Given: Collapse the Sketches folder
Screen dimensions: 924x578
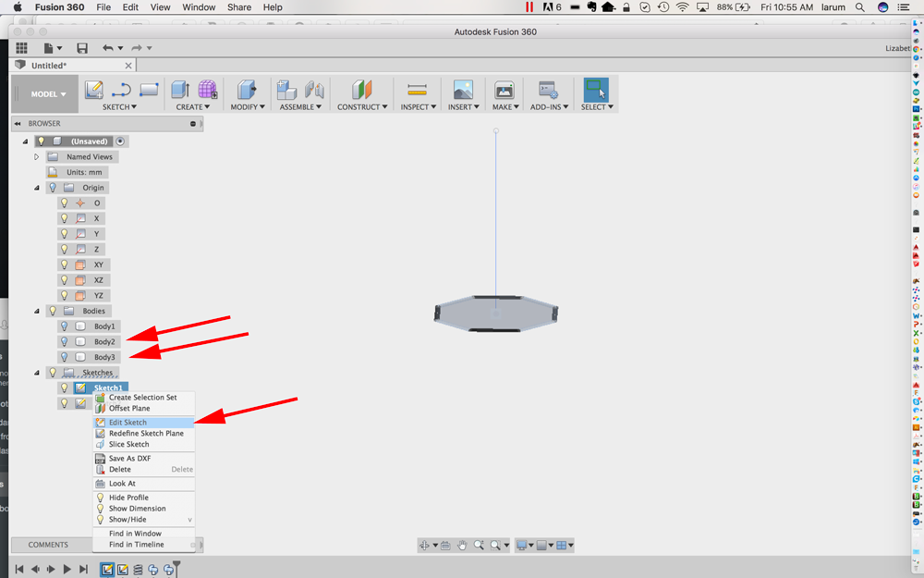Looking at the screenshot, I should (x=37, y=373).
